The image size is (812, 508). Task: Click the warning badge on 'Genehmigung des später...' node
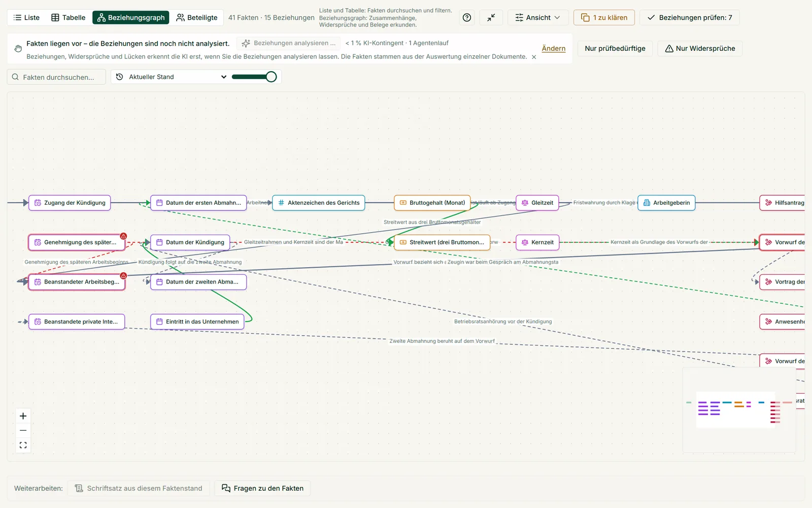(123, 236)
